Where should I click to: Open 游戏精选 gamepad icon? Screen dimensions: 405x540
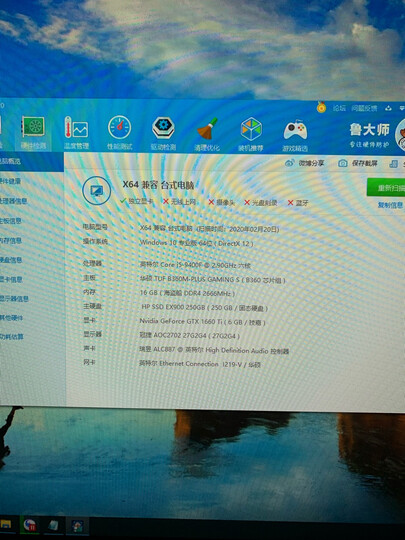tap(295, 135)
